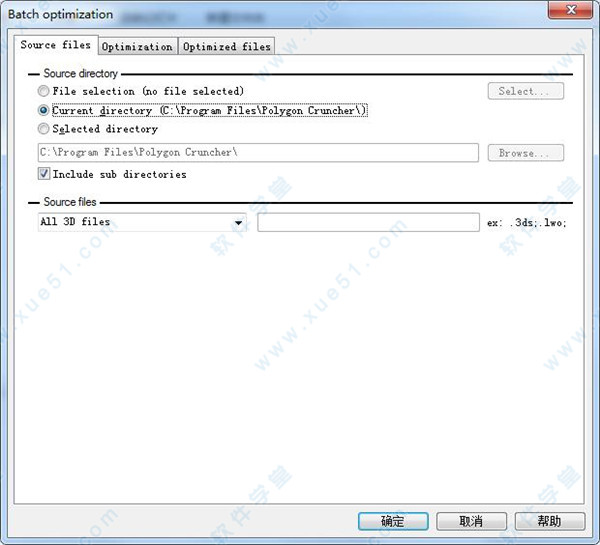Cancel with the 取消 button
The image size is (600, 545).
[471, 521]
